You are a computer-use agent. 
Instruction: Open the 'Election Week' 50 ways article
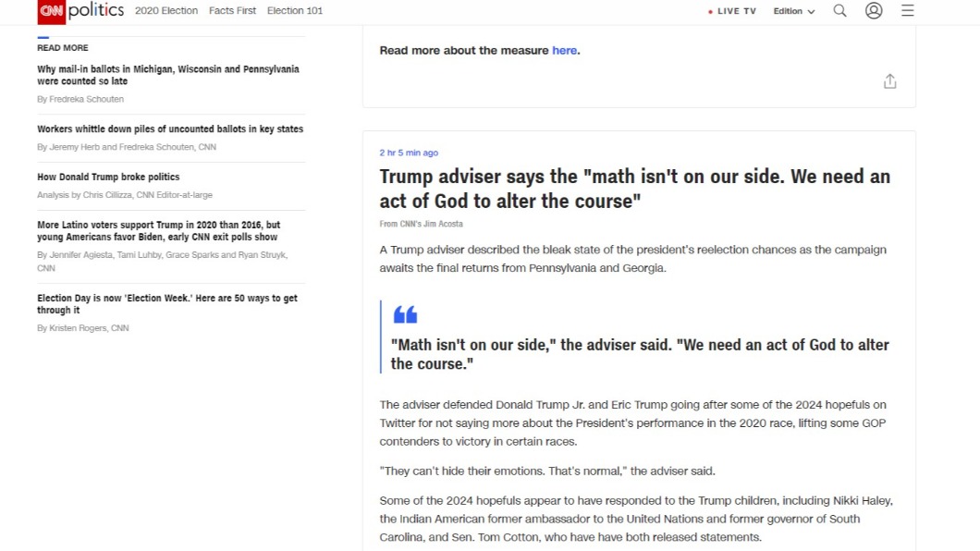pos(167,303)
